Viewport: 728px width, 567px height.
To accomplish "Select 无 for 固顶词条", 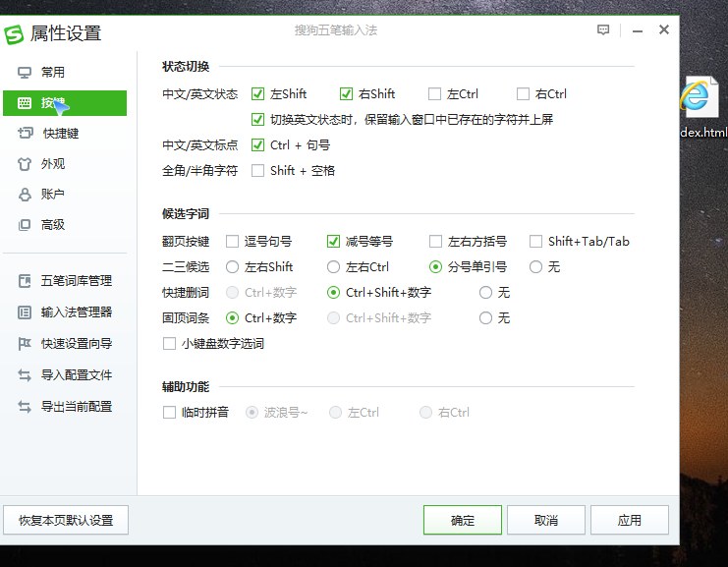I will 485,318.
